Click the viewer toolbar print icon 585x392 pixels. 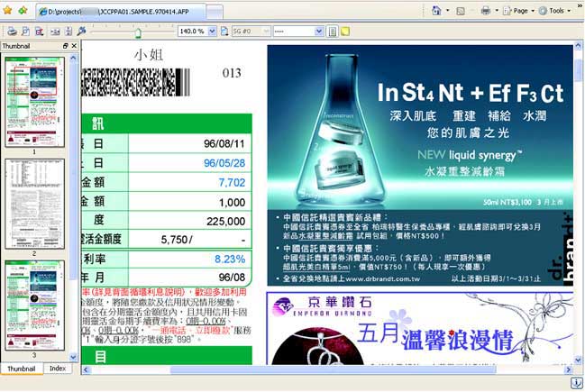tap(12, 32)
